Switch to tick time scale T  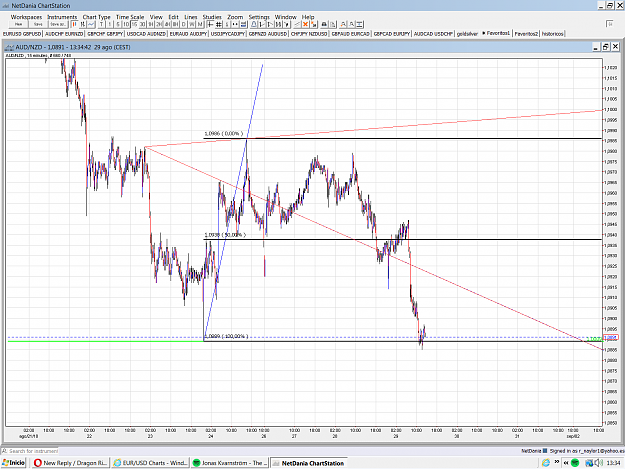(102, 24)
